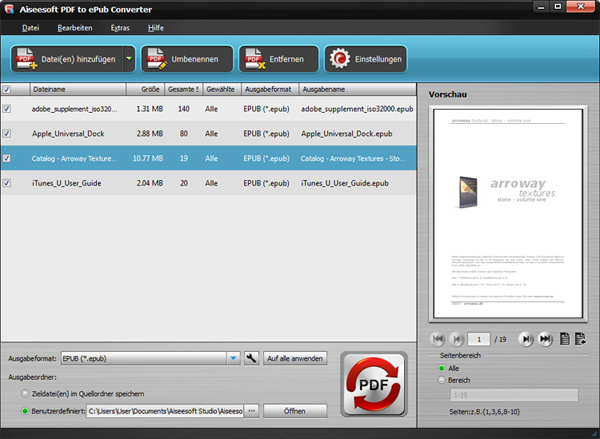
Task: Toggle the iTunes_U_User_Guide checkbox
Action: [8, 183]
